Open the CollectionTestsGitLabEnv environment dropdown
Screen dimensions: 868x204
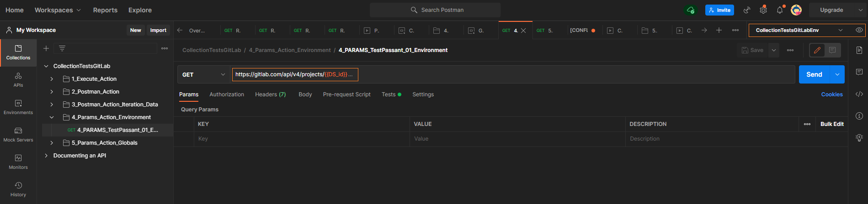(840, 30)
